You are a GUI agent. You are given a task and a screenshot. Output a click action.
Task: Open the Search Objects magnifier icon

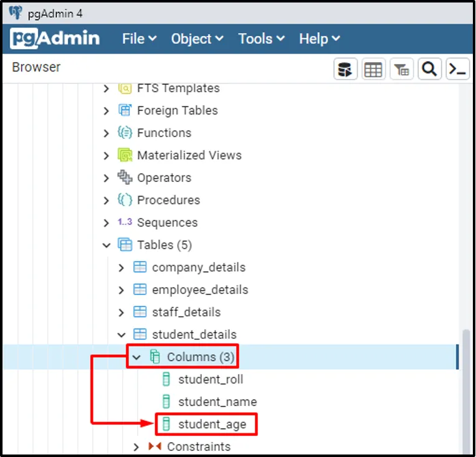click(429, 70)
